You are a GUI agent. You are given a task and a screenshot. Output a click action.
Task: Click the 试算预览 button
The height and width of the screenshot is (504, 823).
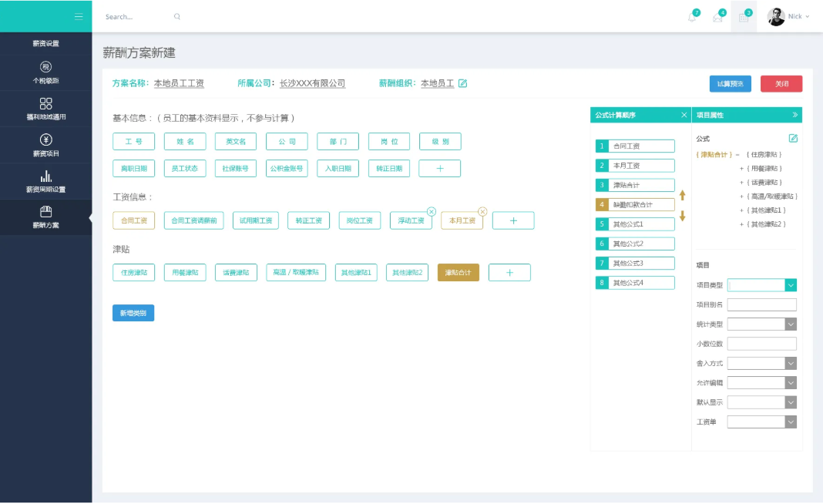(730, 83)
